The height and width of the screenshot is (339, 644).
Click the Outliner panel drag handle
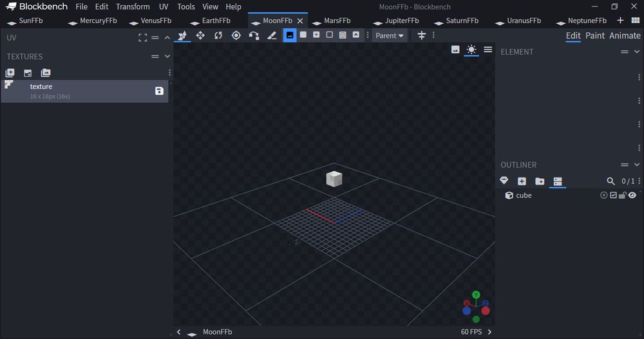tap(624, 165)
